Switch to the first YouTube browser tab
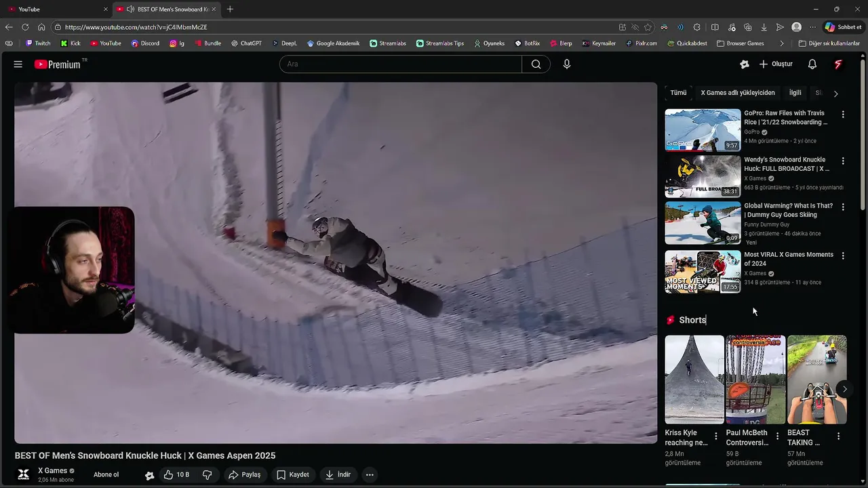The height and width of the screenshot is (488, 868). click(x=57, y=9)
